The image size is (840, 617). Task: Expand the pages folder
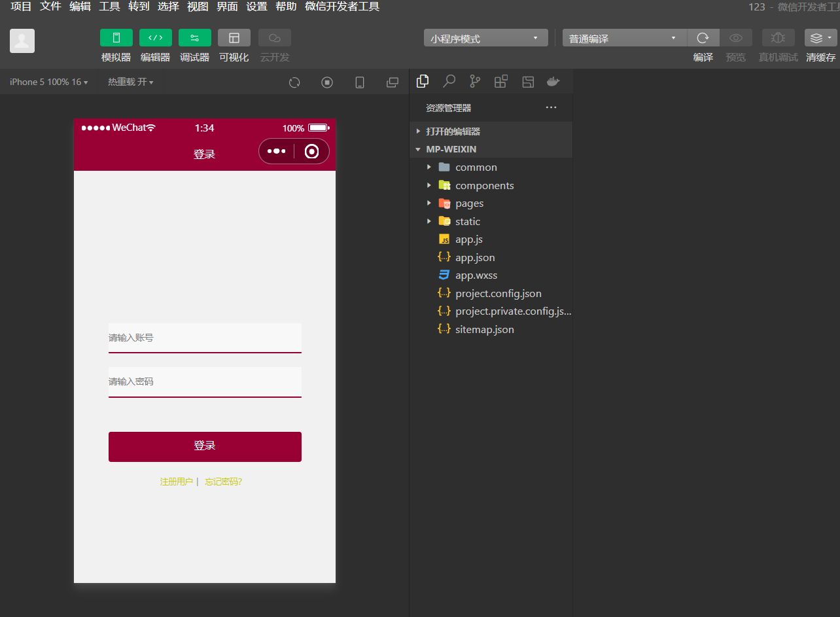click(469, 203)
